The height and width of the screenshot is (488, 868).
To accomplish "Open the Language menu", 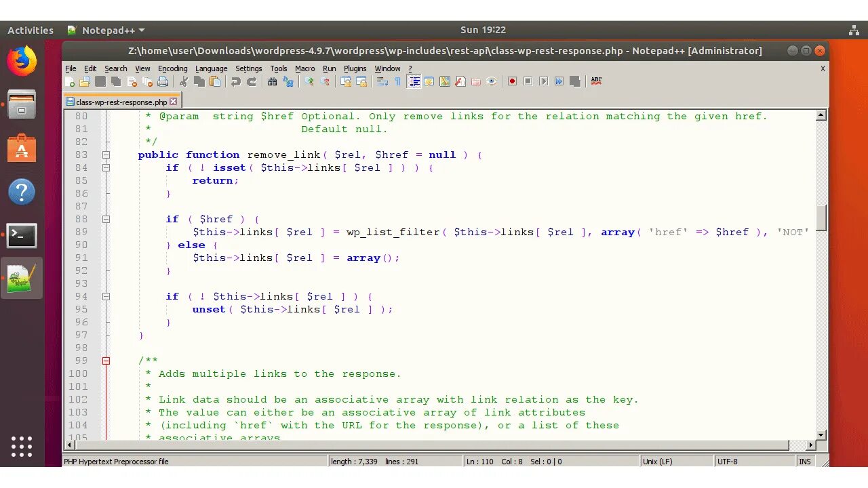I will tap(211, 68).
